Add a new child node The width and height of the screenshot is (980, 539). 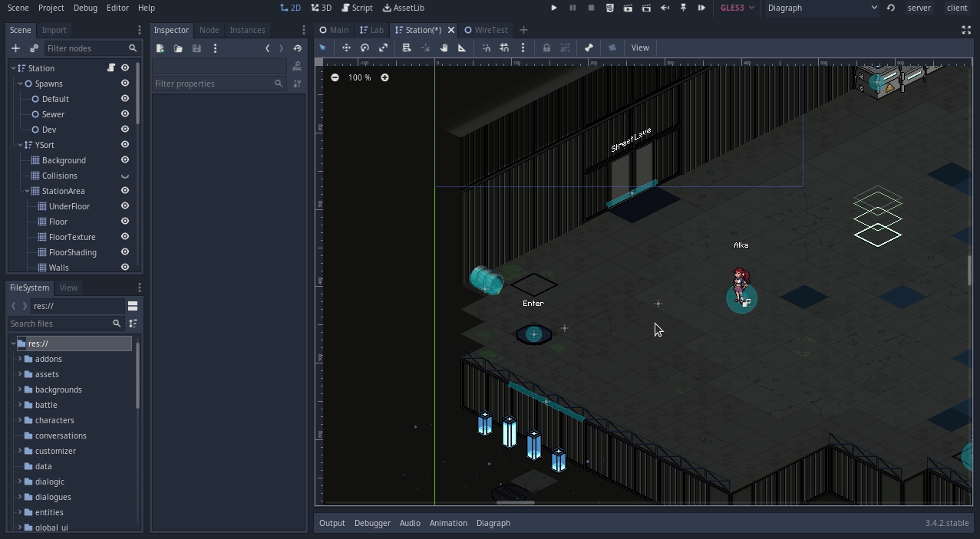click(x=15, y=48)
